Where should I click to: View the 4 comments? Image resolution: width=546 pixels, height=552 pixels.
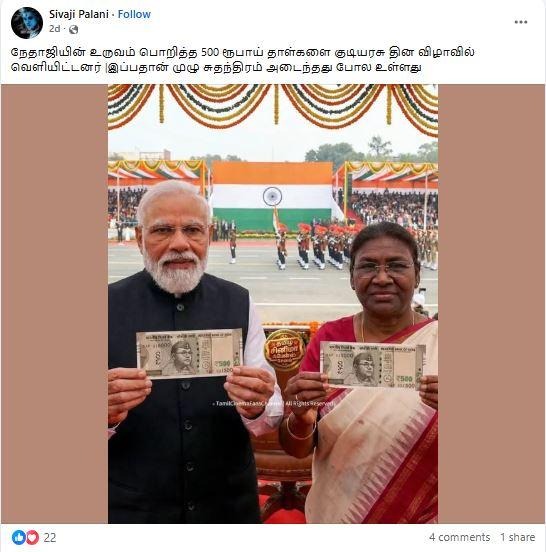459,537
